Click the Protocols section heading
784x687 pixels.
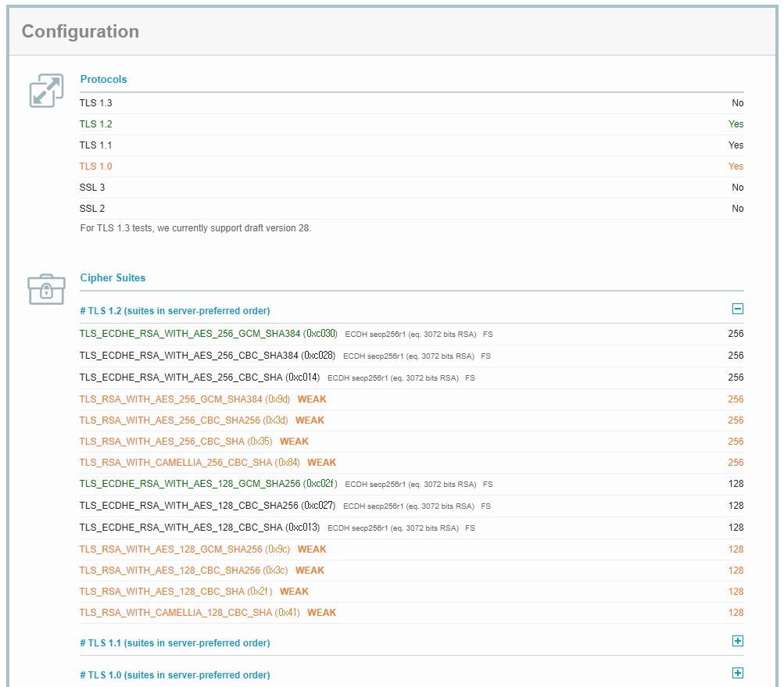point(103,80)
